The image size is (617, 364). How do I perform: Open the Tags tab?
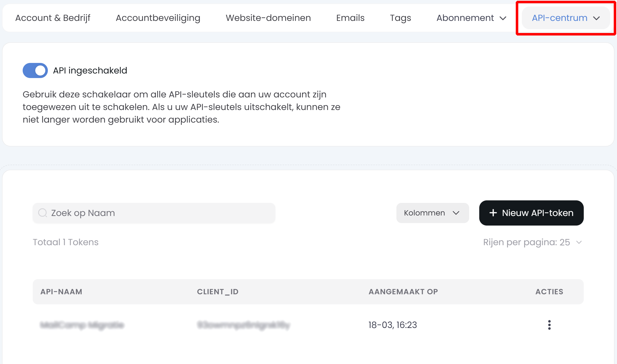[x=400, y=18]
